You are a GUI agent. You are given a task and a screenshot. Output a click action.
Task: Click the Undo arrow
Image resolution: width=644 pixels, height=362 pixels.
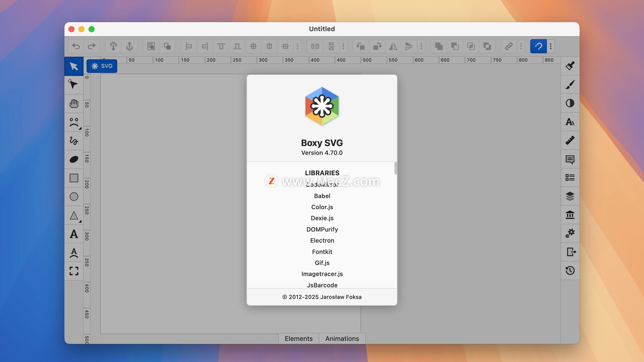point(76,46)
